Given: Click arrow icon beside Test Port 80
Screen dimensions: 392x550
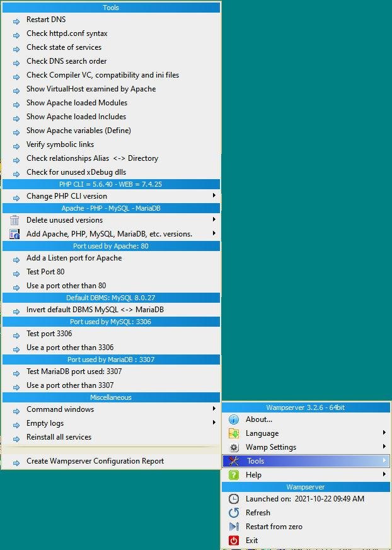Looking at the screenshot, I should 16,274.
